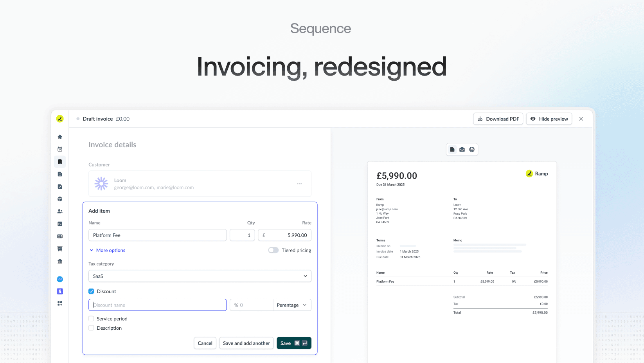Open the Loom customer three-dot menu
This screenshot has width=644, height=363.
point(299,184)
